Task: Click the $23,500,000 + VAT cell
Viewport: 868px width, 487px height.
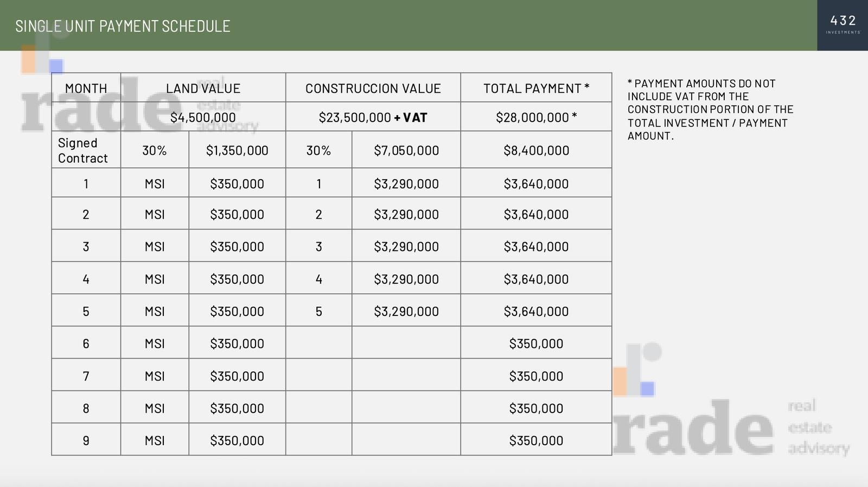Action: click(373, 117)
